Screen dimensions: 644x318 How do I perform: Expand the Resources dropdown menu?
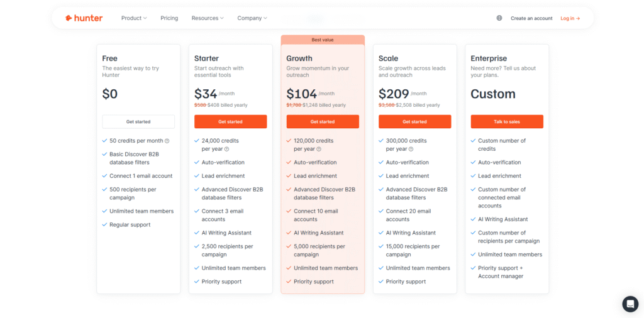click(208, 18)
